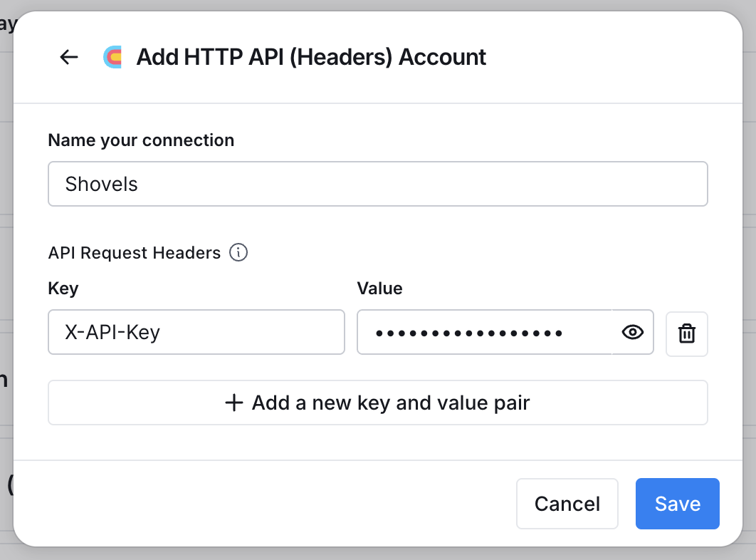Focus the Key field containing X-API-Key
This screenshot has width=756, height=560.
(x=196, y=332)
